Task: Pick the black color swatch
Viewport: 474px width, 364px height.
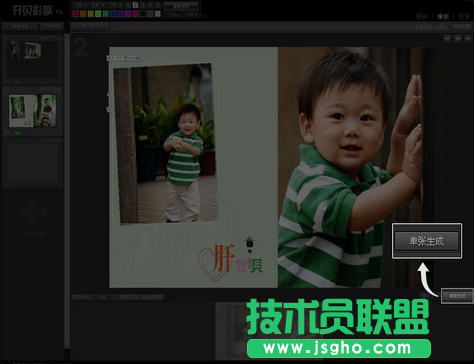Action: pyautogui.click(x=143, y=14)
